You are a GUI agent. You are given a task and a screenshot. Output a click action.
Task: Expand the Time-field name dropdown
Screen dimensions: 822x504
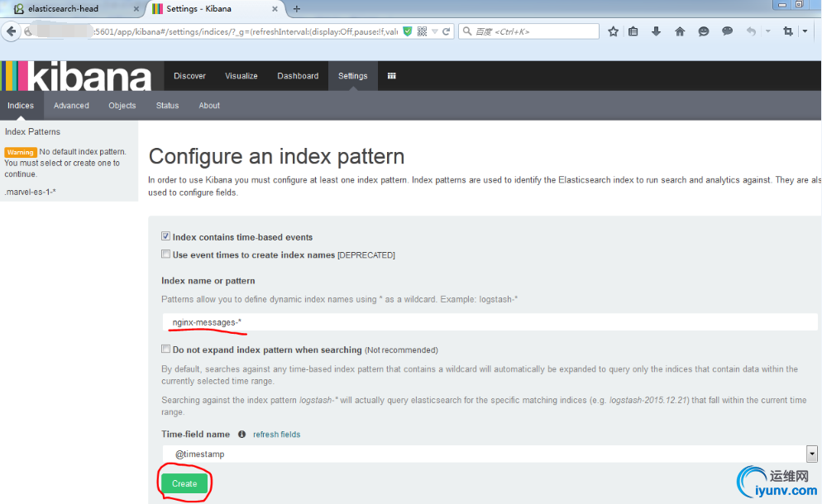click(x=811, y=454)
